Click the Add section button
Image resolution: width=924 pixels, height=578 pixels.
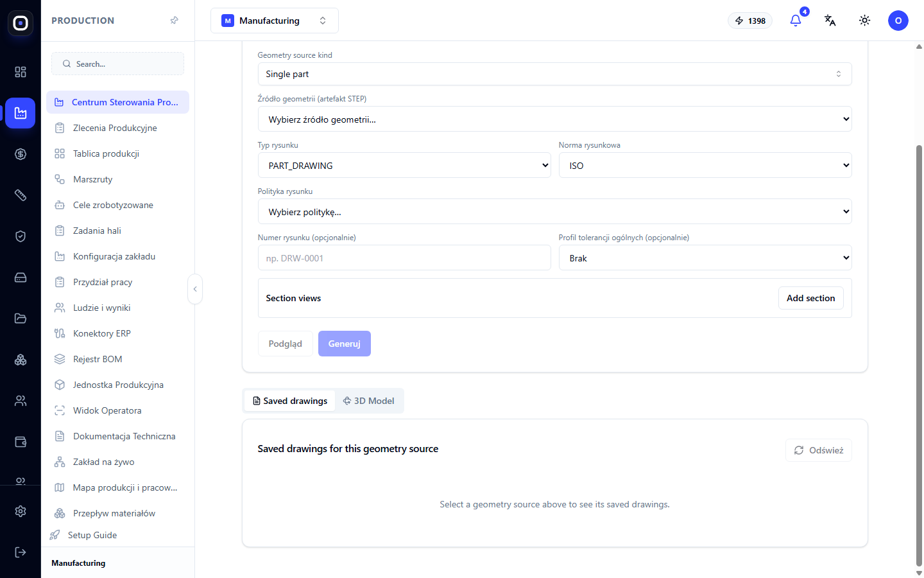pyautogui.click(x=810, y=298)
